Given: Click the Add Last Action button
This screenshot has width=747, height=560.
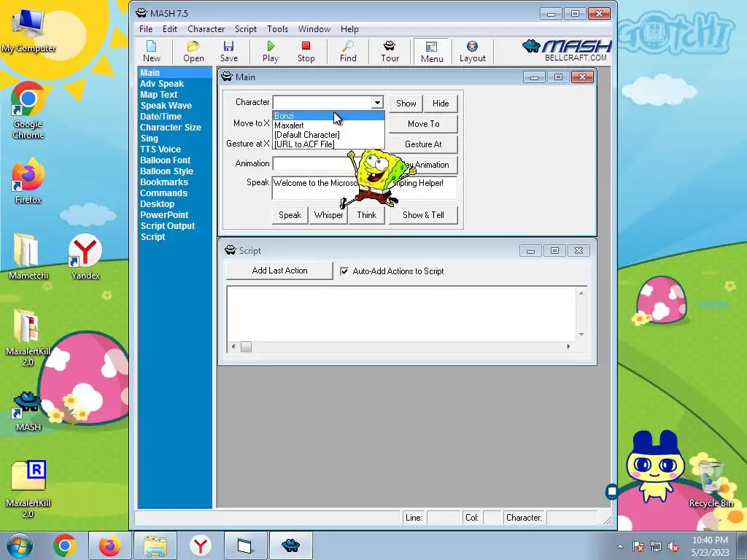Looking at the screenshot, I should (x=279, y=271).
